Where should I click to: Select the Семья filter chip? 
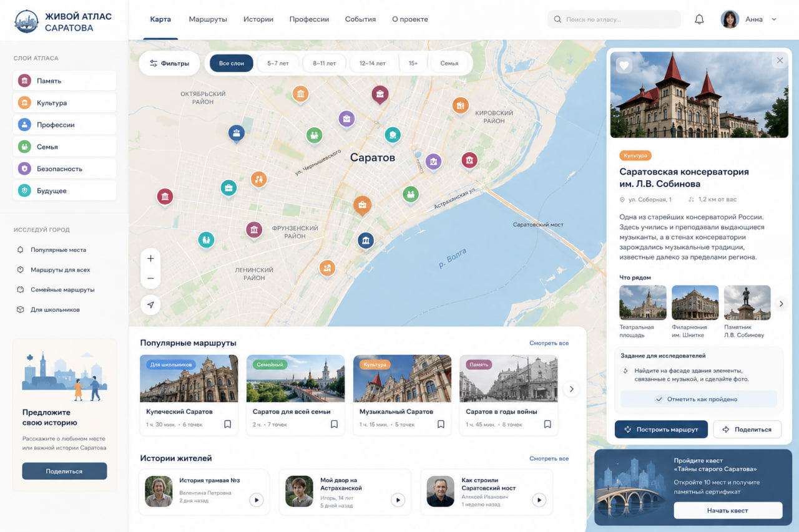click(449, 64)
